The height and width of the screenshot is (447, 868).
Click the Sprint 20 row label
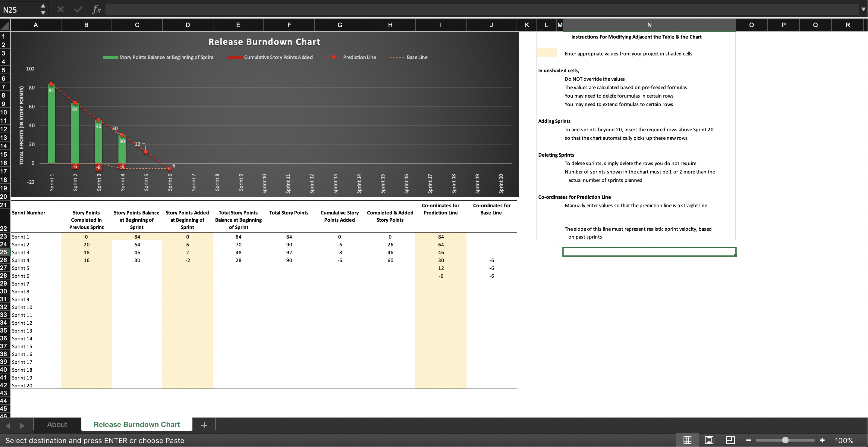pos(22,385)
